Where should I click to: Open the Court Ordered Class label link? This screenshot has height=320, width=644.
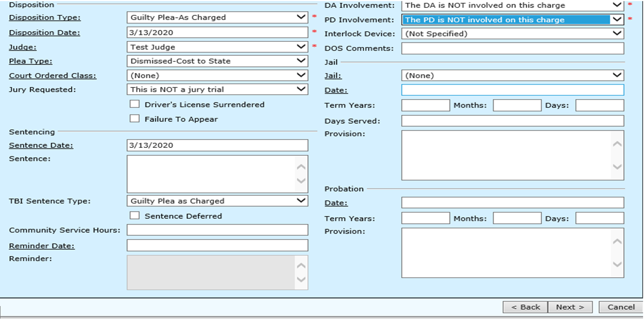(x=53, y=75)
